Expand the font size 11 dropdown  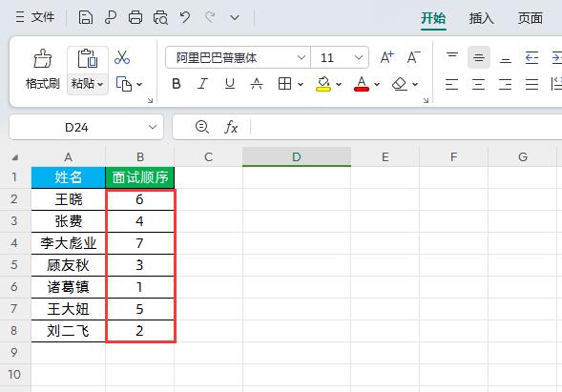(x=358, y=57)
